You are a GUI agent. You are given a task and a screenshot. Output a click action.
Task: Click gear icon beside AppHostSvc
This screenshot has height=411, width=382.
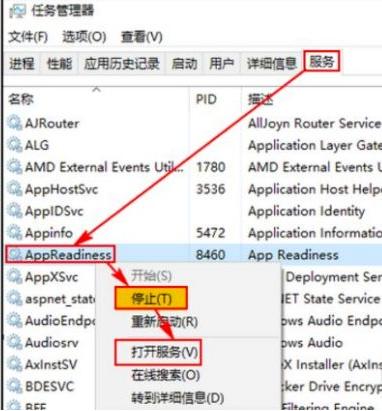(x=15, y=189)
